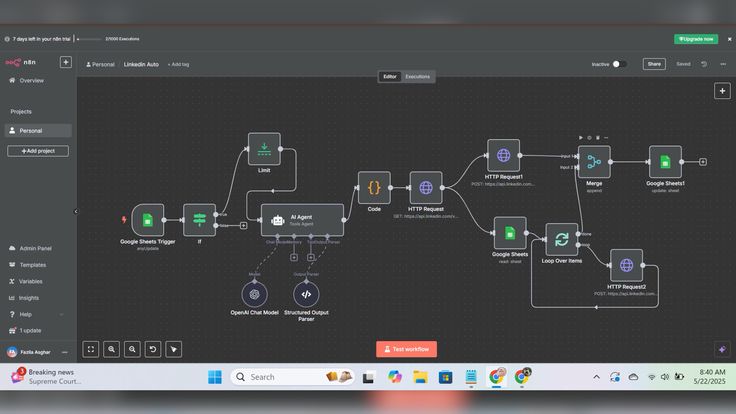Select the AI Agent node

[x=302, y=220]
